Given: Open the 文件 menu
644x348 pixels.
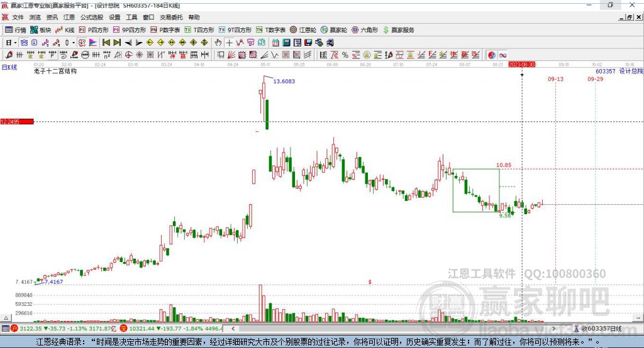Looking at the screenshot, I should [x=18, y=17].
